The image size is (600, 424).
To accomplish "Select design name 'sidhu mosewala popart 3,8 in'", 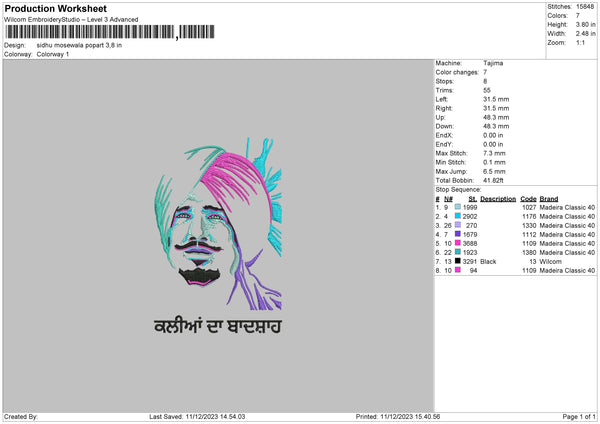I will tap(79, 45).
